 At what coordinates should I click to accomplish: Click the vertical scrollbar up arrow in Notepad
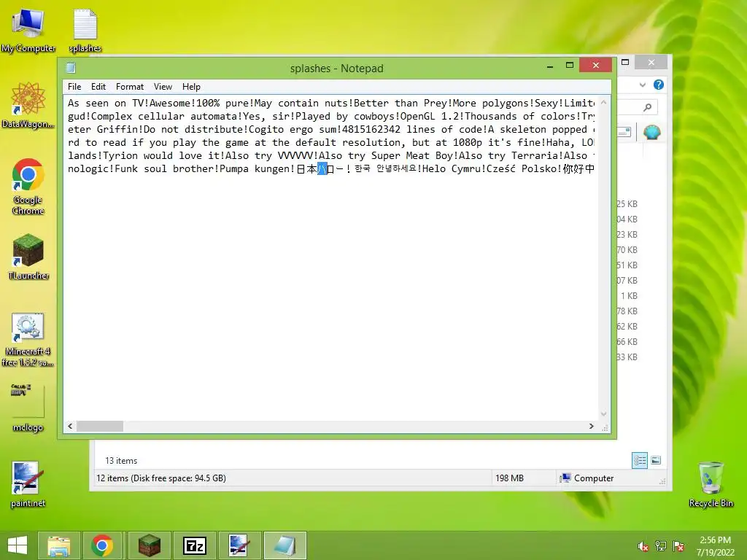pyautogui.click(x=603, y=102)
